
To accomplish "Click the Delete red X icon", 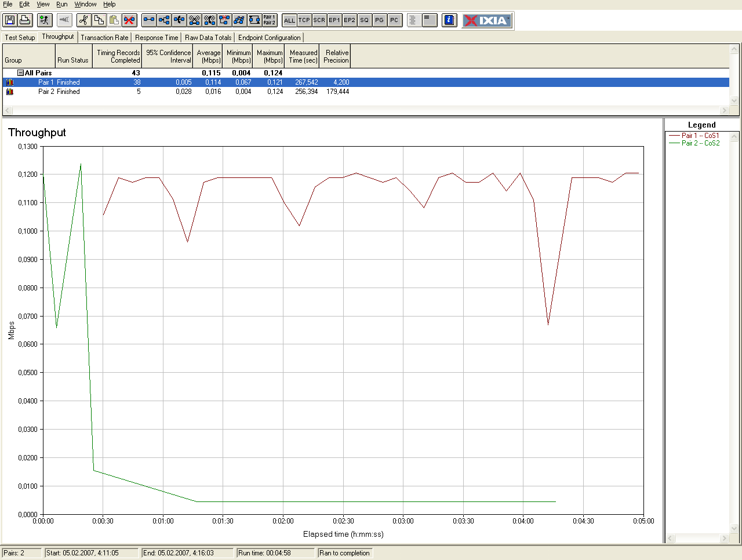I will 129,20.
